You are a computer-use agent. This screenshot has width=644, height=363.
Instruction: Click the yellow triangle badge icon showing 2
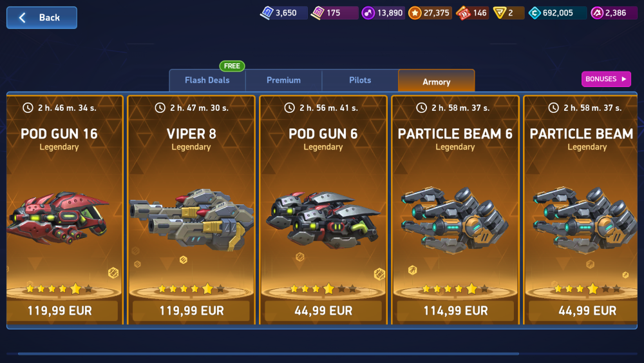click(x=500, y=13)
